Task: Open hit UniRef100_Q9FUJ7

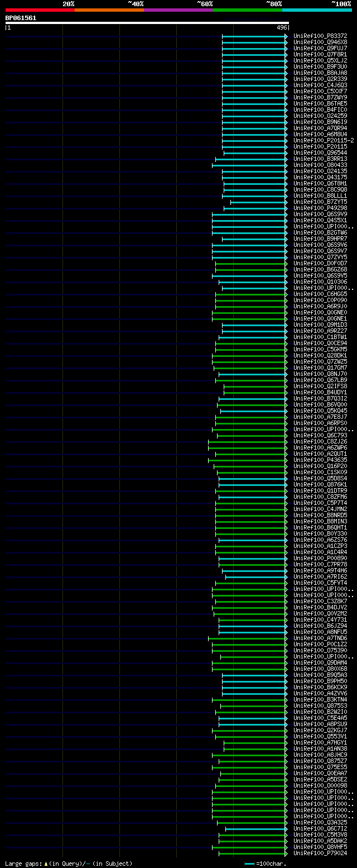Action: pos(320,49)
